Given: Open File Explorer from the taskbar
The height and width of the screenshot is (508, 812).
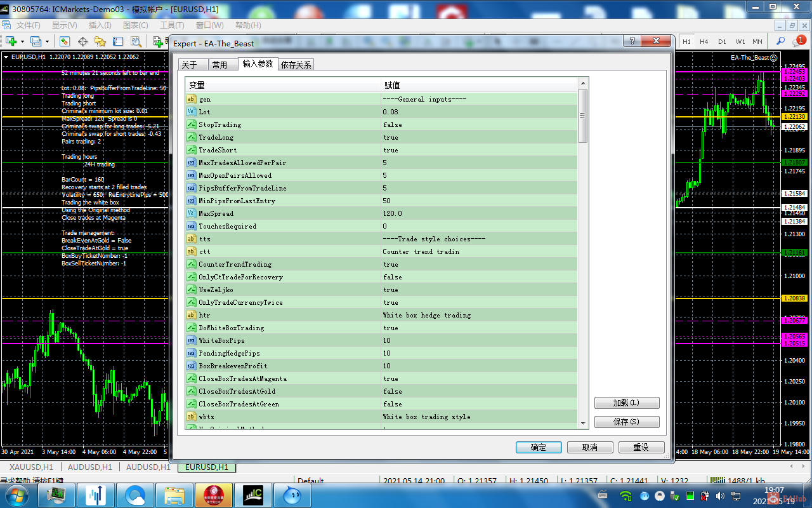Looking at the screenshot, I should click(x=174, y=495).
